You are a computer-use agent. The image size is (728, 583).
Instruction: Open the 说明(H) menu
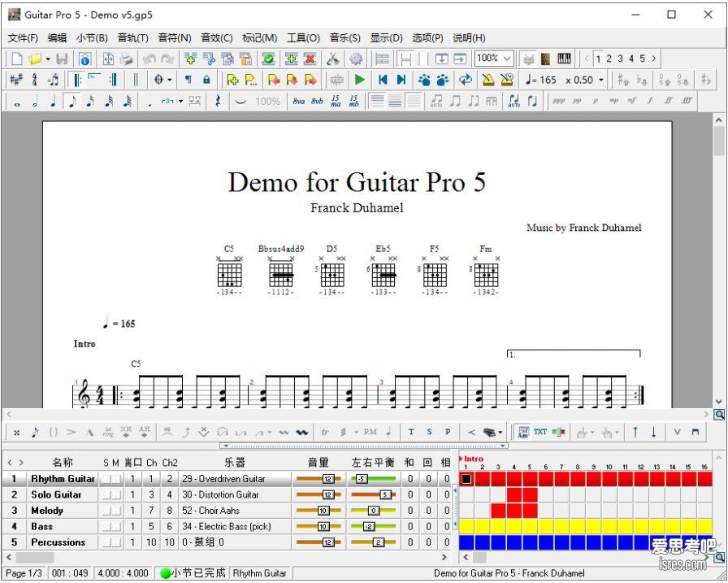469,38
